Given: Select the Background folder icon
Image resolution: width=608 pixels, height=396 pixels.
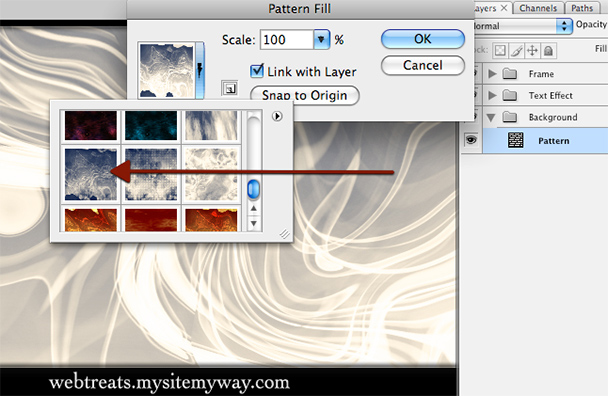Looking at the screenshot, I should coord(510,117).
